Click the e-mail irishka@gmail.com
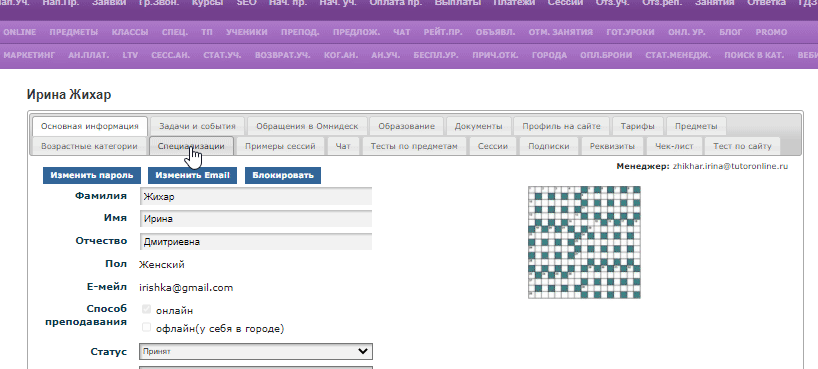The width and height of the screenshot is (818, 369). [186, 288]
